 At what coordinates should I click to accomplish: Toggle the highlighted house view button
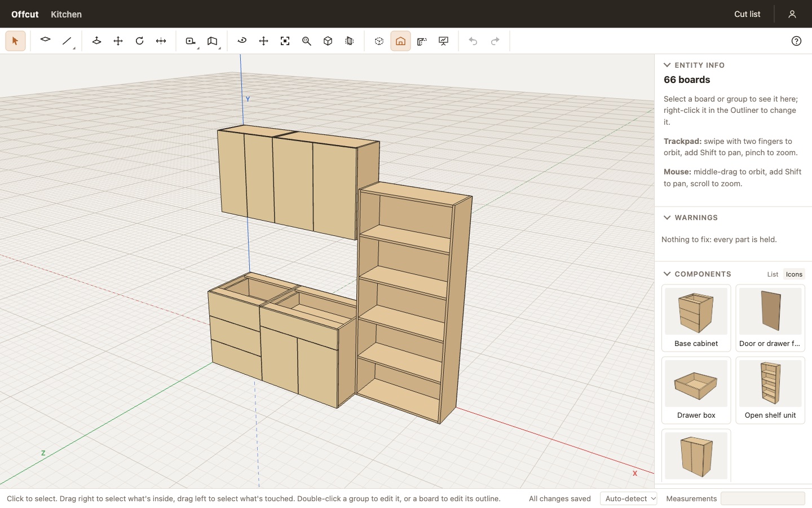[401, 41]
